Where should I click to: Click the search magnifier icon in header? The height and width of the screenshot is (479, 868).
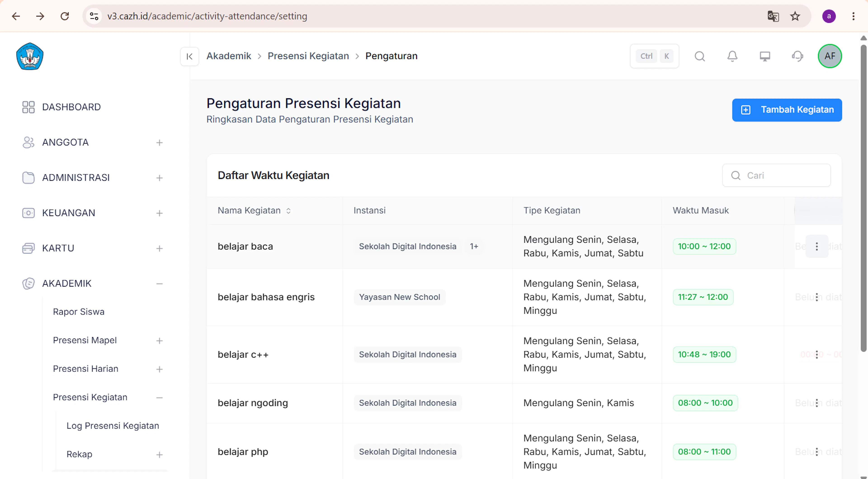tap(700, 56)
